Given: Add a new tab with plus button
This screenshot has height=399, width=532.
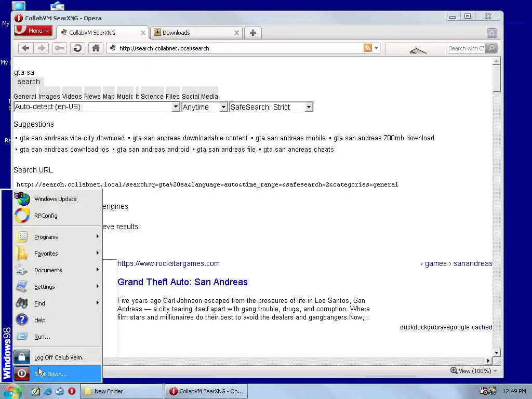Looking at the screenshot, I should 253,33.
